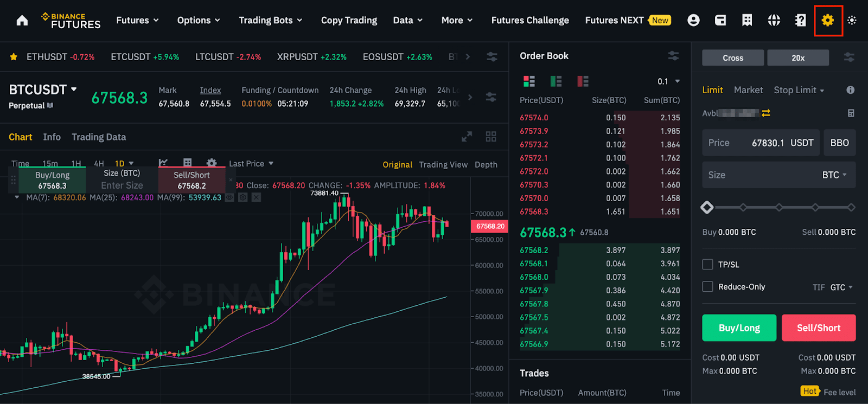Switch to the Trading Data tab
This screenshot has height=404, width=868.
[x=99, y=137]
